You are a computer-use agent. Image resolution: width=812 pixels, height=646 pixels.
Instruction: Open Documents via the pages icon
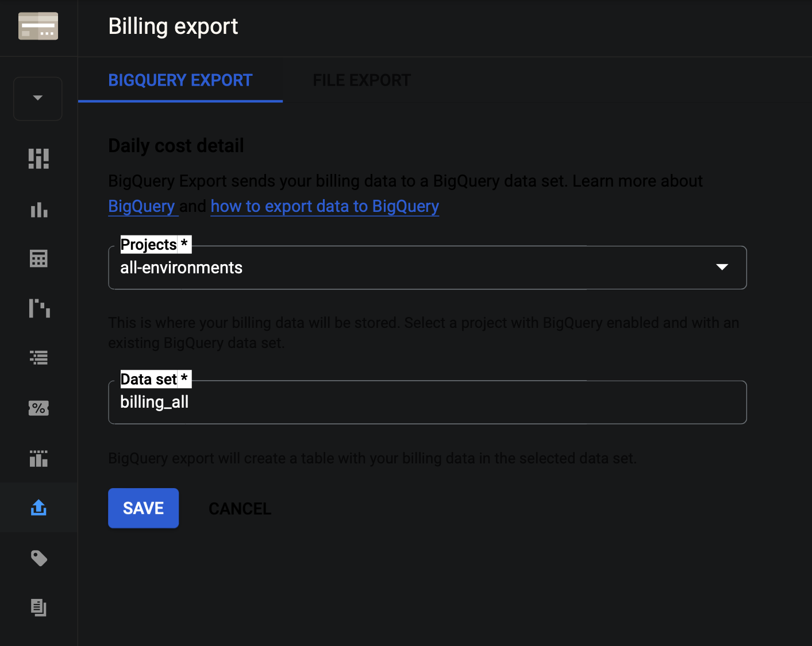click(38, 608)
